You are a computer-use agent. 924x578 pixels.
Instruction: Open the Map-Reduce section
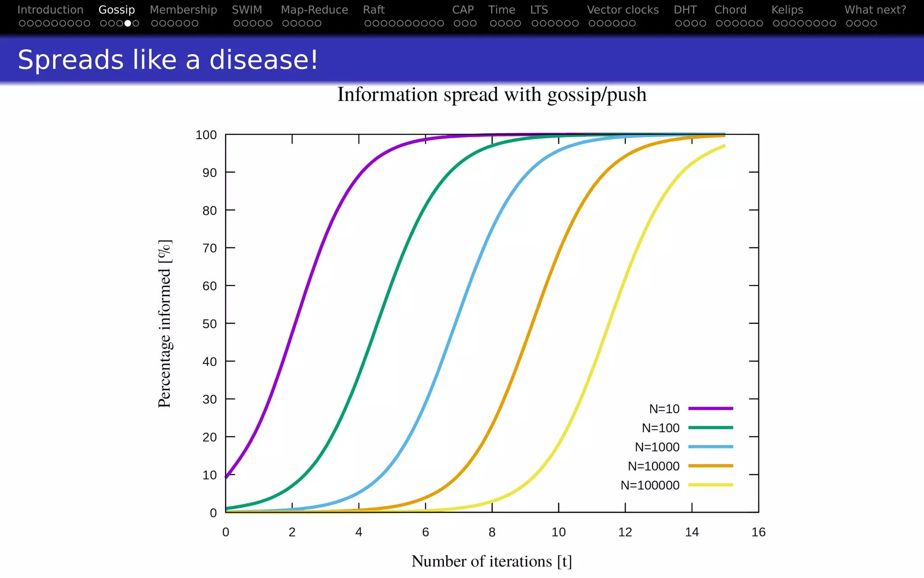pos(314,10)
